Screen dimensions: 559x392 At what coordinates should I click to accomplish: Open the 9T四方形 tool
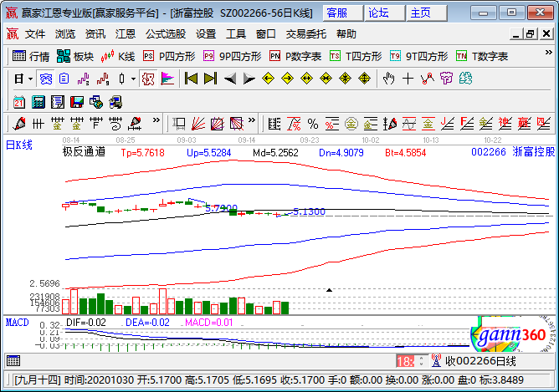[419, 56]
